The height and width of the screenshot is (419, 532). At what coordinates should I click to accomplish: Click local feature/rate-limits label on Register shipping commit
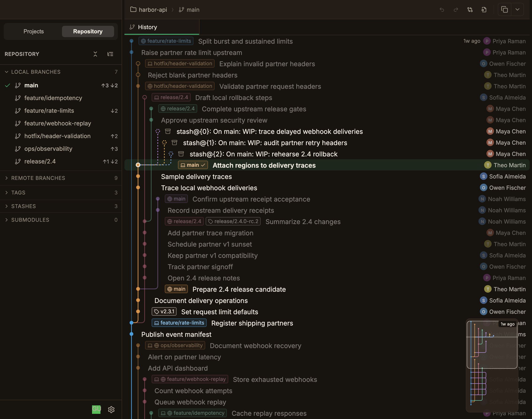point(179,323)
